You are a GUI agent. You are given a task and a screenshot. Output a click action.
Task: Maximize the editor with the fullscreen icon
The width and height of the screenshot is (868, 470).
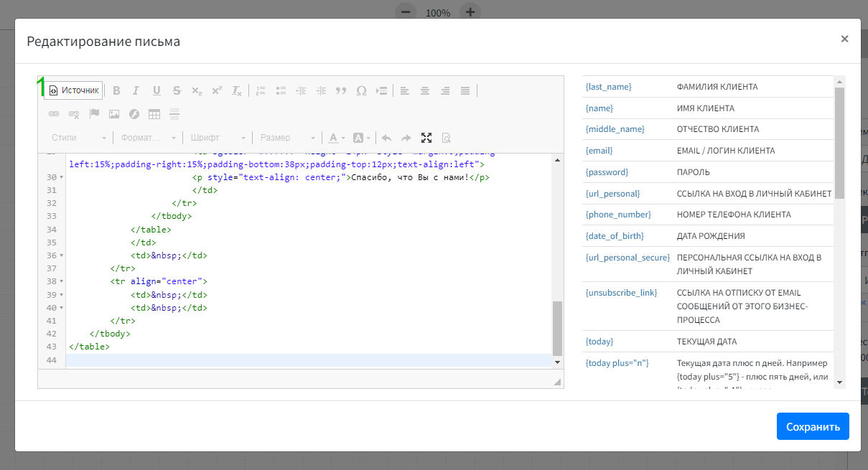click(x=426, y=138)
